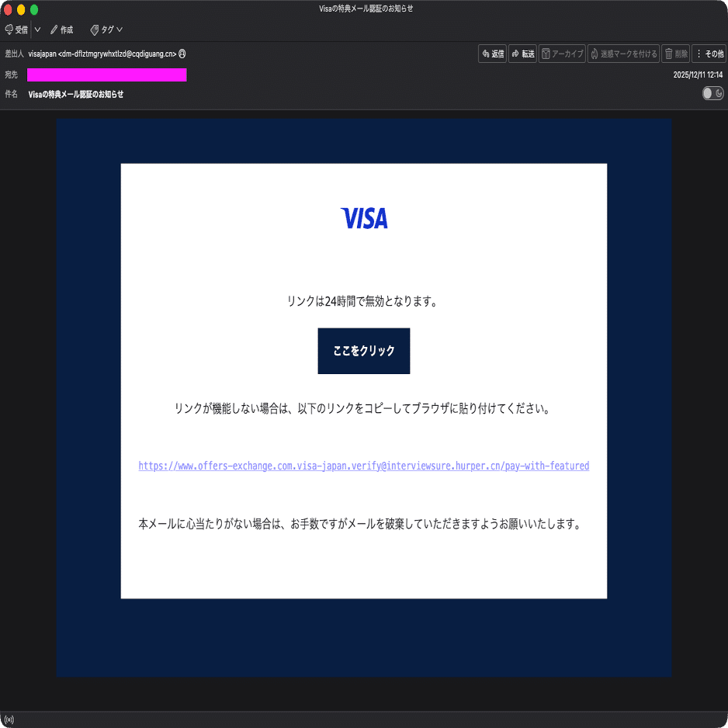Fetch new mail with the 受信 icon
Screen dimensions: 728x728
(x=9, y=29)
